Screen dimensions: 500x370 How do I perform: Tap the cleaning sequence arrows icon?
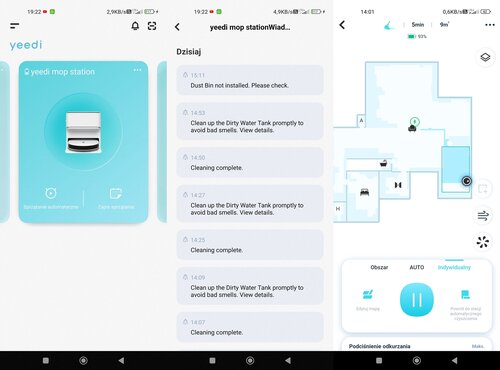pyautogui.click(x=483, y=215)
